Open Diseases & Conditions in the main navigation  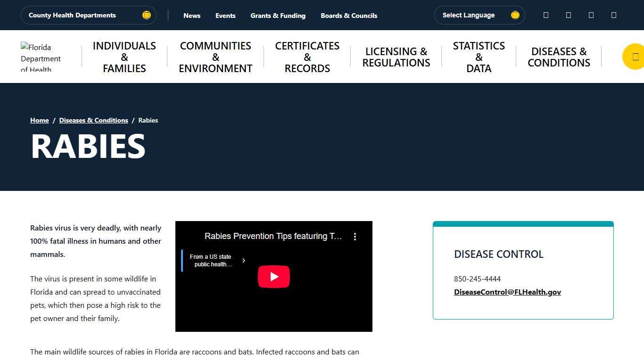[x=559, y=57]
